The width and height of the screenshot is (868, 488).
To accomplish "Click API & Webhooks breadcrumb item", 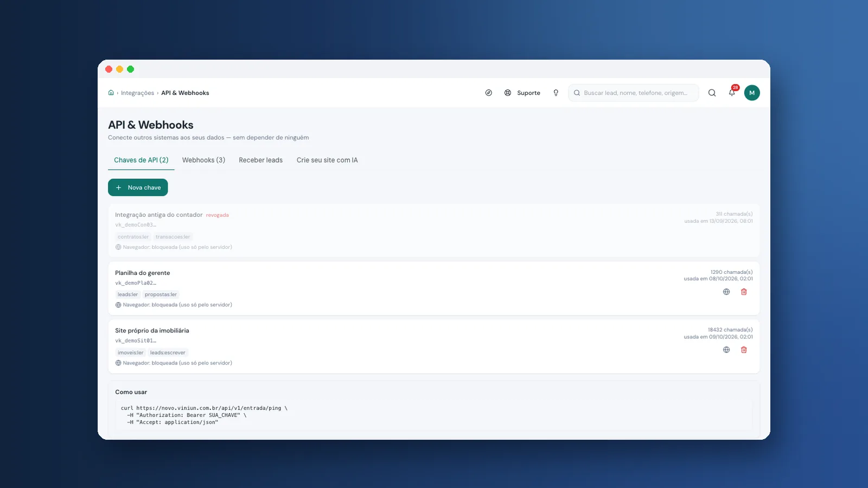I will pos(185,93).
